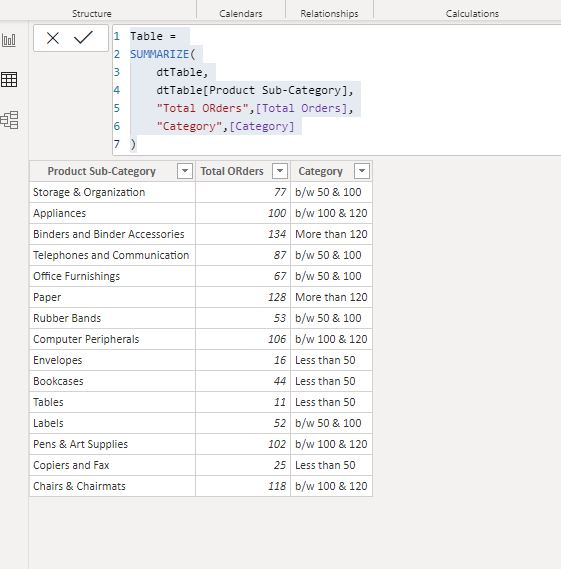This screenshot has height=569, width=561.
Task: Select the Structure ribbon group label
Action: (91, 13)
